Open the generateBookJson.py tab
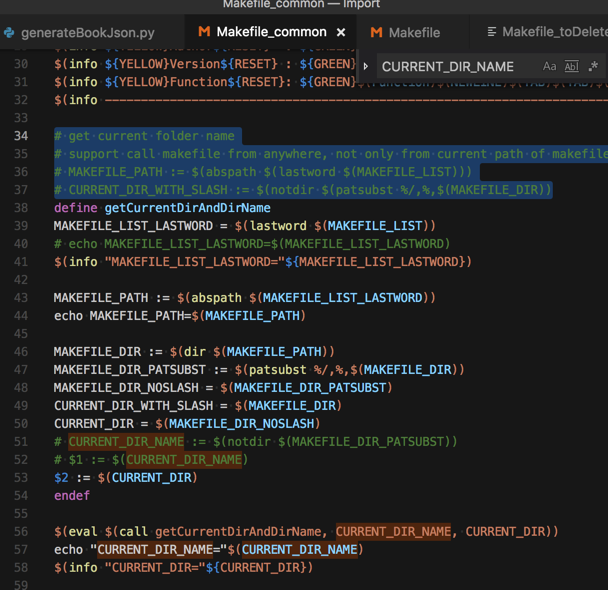 tap(88, 33)
